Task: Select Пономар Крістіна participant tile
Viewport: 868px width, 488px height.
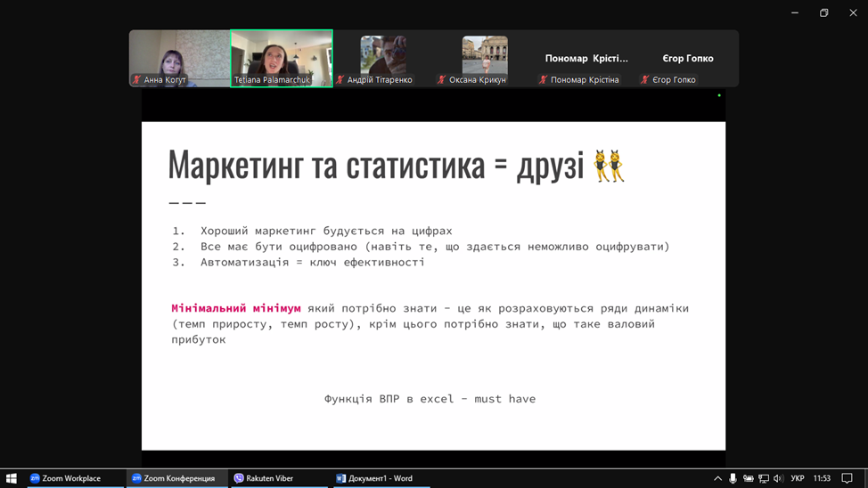Action: pos(586,59)
